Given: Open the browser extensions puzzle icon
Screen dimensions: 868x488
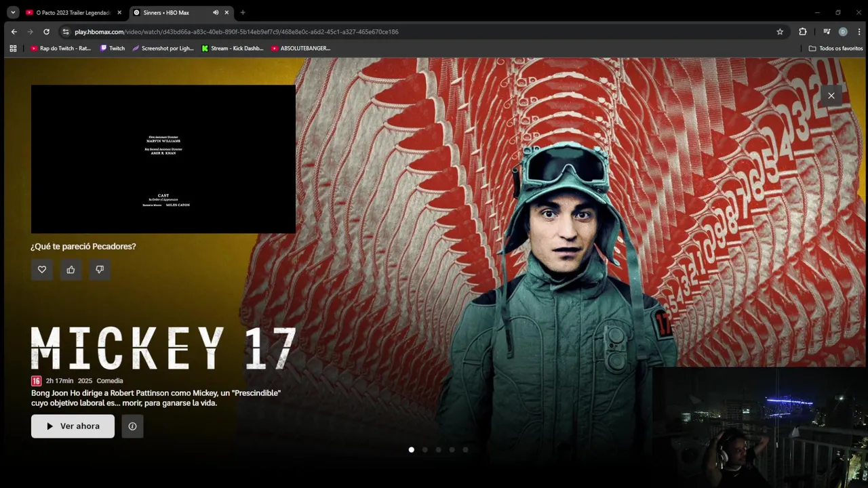Looking at the screenshot, I should pos(803,32).
